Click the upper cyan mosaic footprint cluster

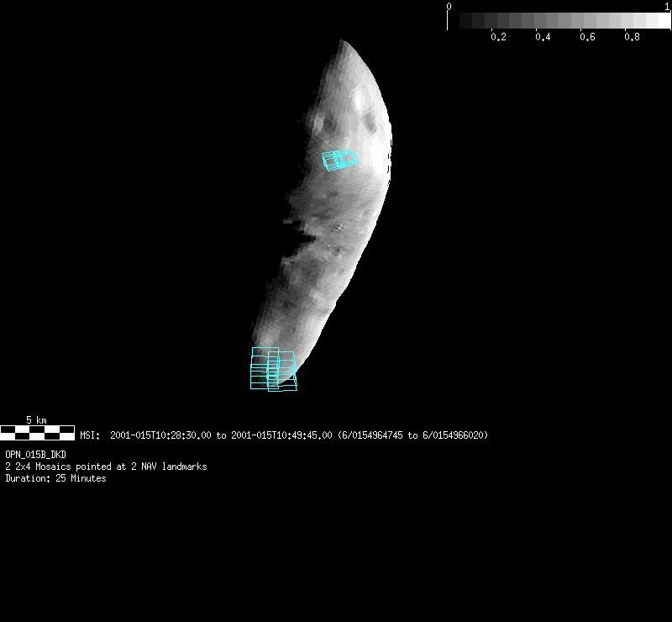tap(339, 159)
